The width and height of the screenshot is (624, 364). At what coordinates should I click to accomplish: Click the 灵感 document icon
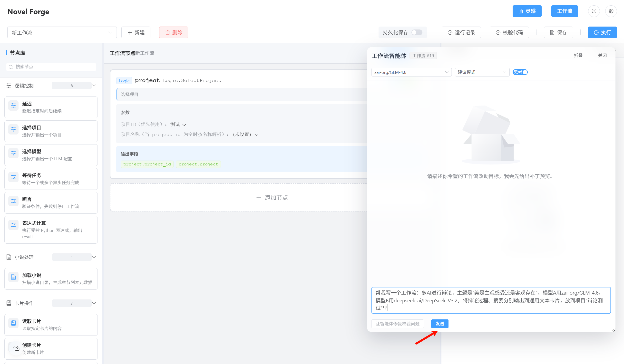520,11
